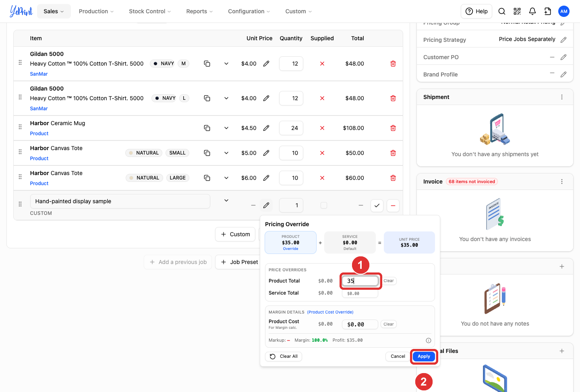Toggle supplied X for Harbor Ceramic Mug
This screenshot has width=580, height=392.
tap(322, 128)
